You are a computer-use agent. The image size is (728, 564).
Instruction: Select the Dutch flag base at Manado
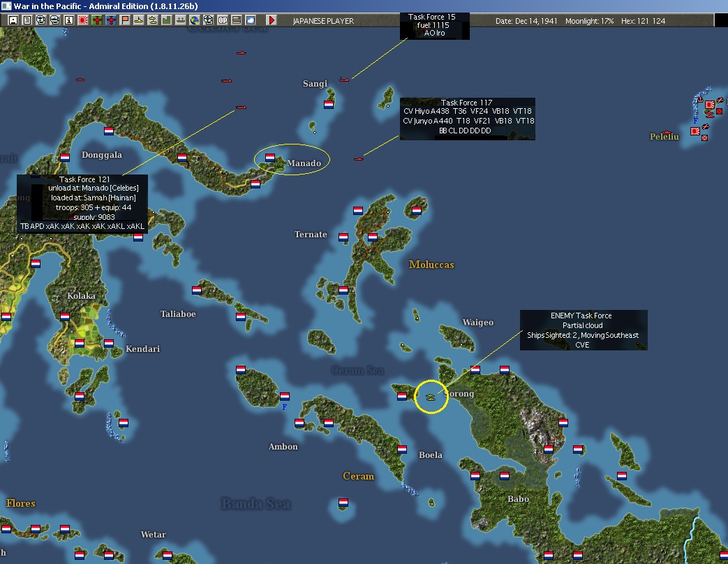(269, 158)
